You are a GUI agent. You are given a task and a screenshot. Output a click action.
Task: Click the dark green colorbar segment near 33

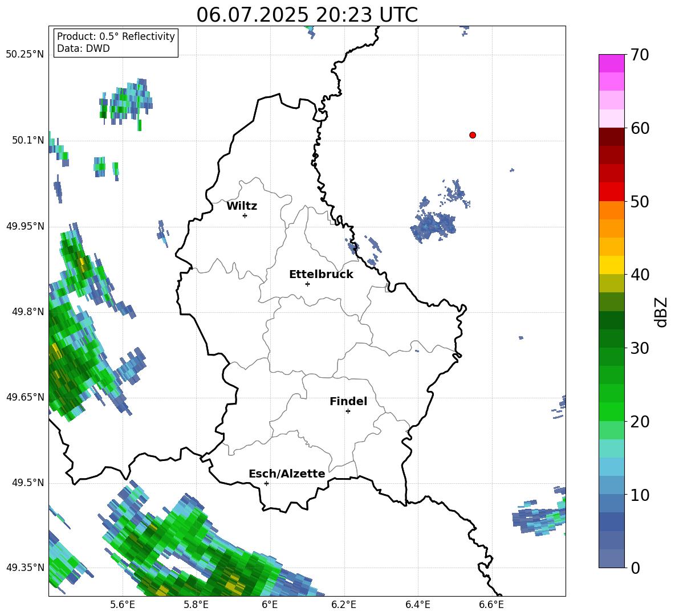611,320
